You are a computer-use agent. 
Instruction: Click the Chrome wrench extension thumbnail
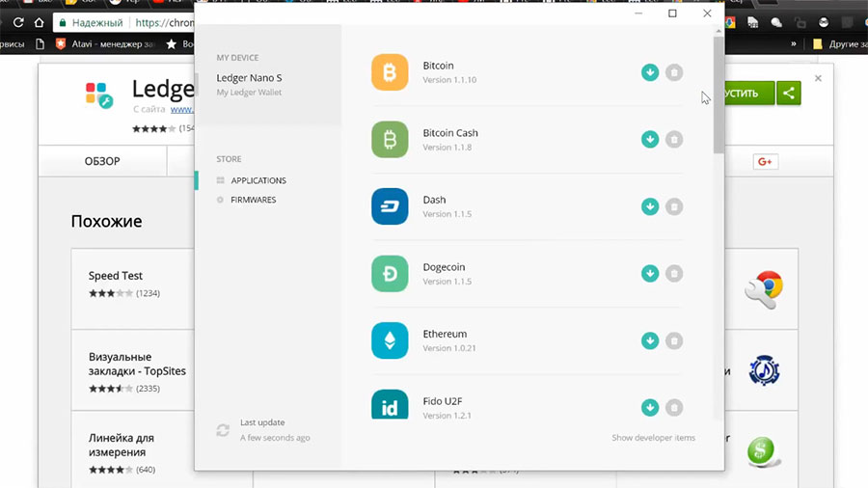pos(764,288)
